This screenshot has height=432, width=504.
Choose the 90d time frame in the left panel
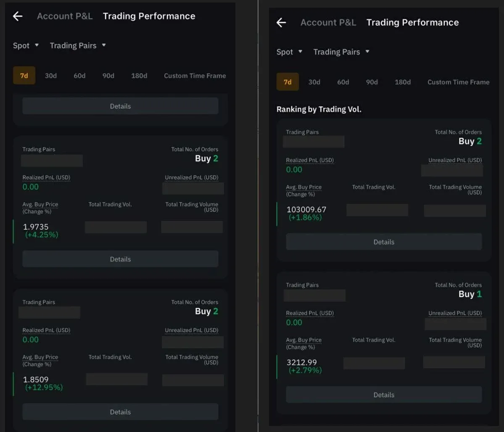pos(108,76)
